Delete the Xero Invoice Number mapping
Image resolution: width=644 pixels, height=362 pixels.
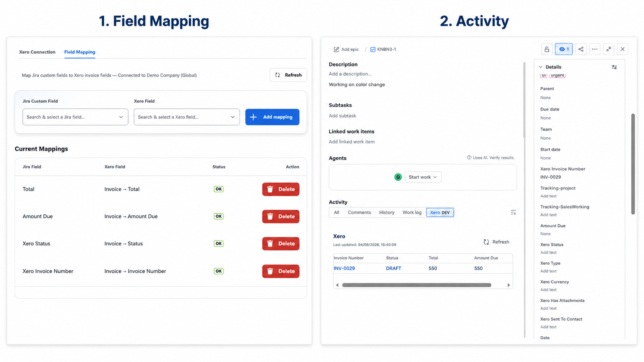coord(281,271)
